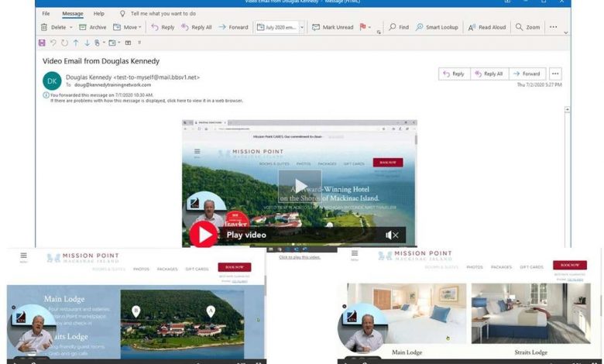This screenshot has height=364, width=604.
Task: Open the follow-up flag dropdown arrow
Action: (369, 27)
